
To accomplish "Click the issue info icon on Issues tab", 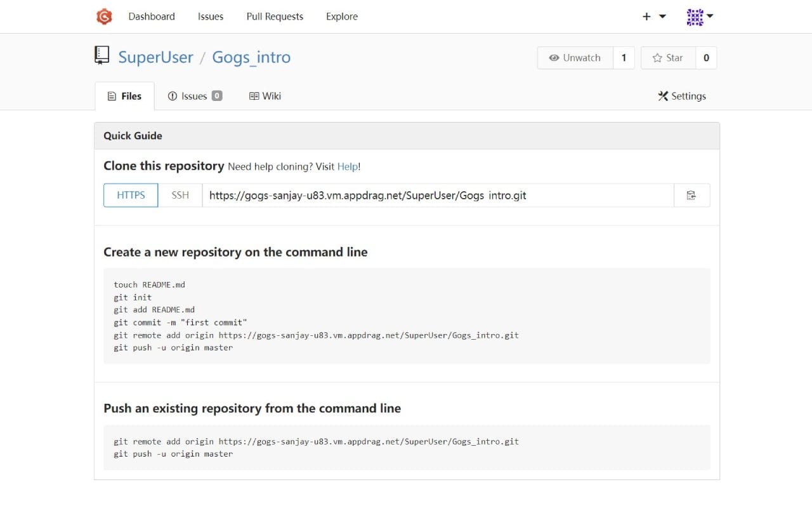I will click(x=172, y=96).
